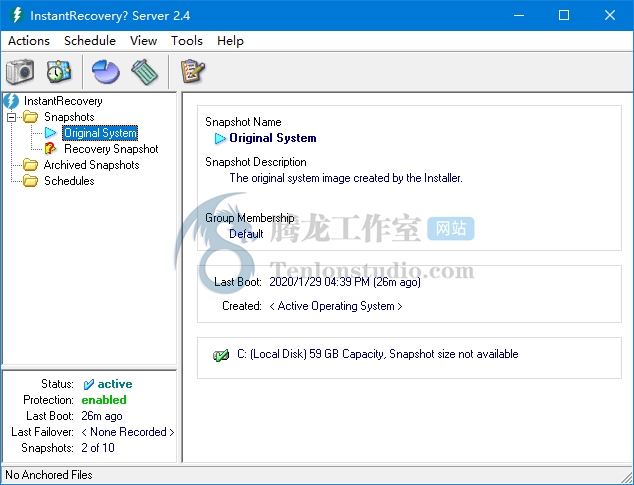634x485 pixels.
Task: Maximize the InstantRecovery window
Action: 564,15
